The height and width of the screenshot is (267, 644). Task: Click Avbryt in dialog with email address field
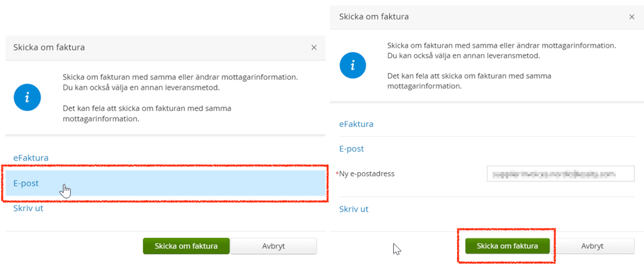click(592, 246)
